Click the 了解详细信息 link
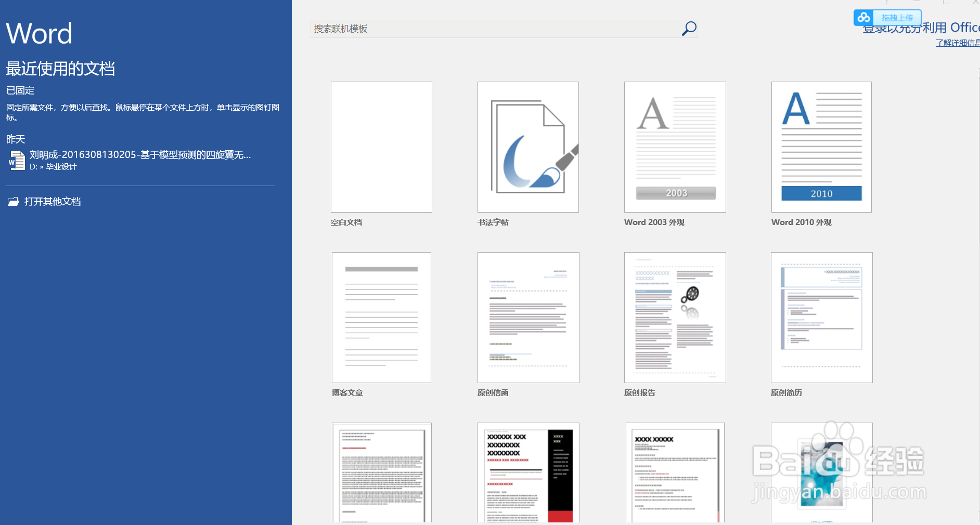The image size is (980, 525). click(957, 43)
